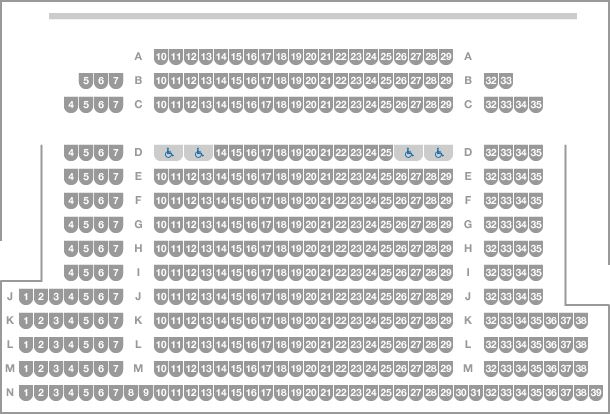Image resolution: width=610 pixels, height=414 pixels.
Task: Choose seat H35
Action: tap(536, 249)
